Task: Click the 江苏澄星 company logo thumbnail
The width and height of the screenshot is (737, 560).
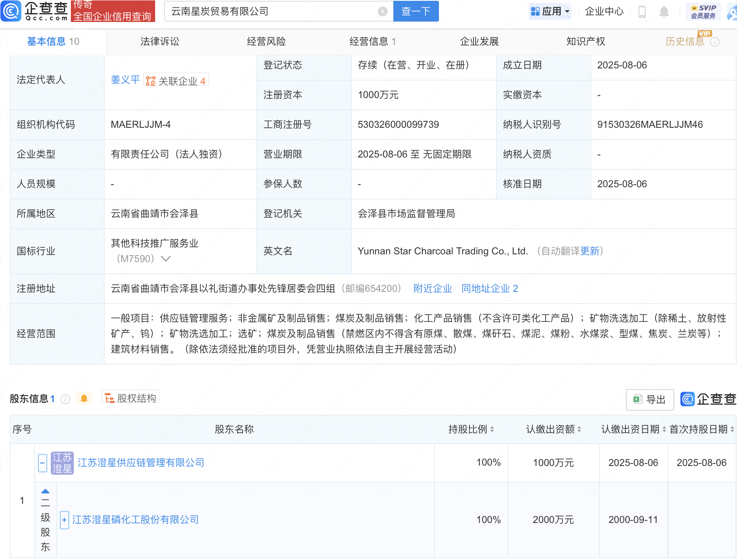Action: (62, 463)
